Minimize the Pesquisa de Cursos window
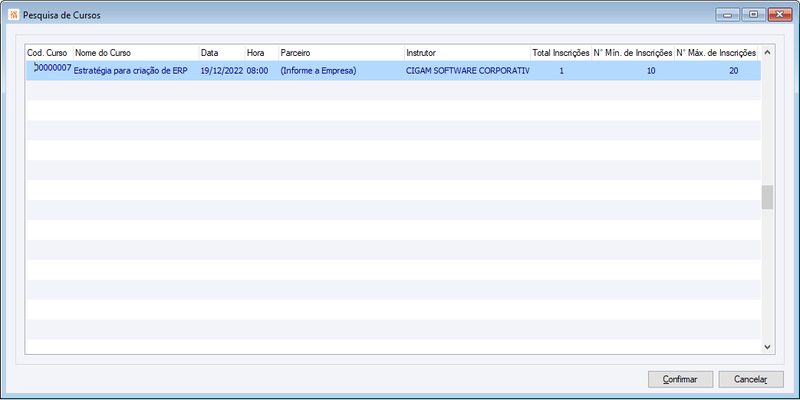 [727, 15]
